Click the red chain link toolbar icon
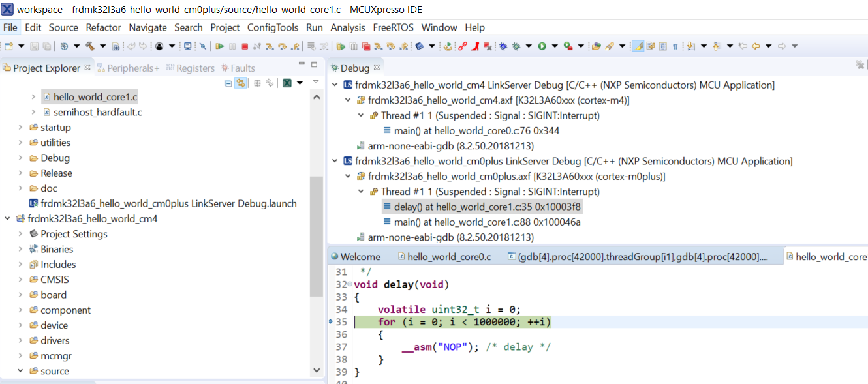 [x=463, y=46]
